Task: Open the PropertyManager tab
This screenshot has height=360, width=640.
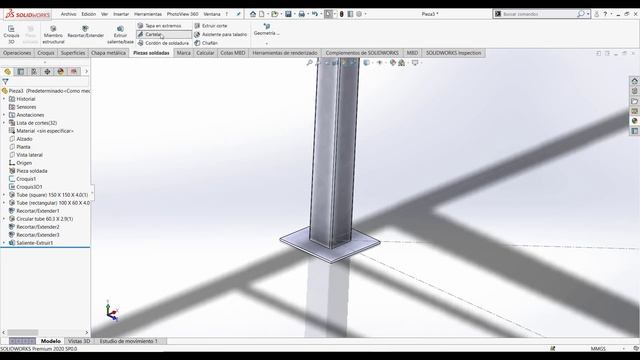Action: [x=21, y=71]
